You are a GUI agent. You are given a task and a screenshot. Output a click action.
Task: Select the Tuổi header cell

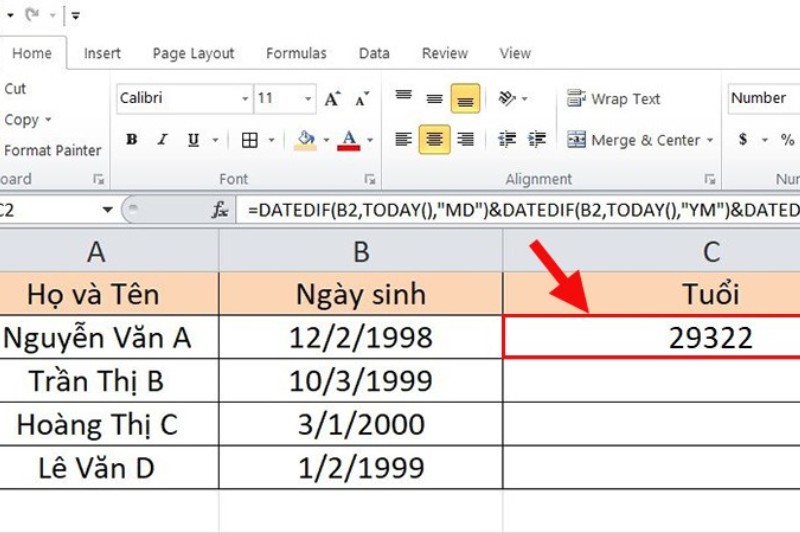(x=652, y=294)
